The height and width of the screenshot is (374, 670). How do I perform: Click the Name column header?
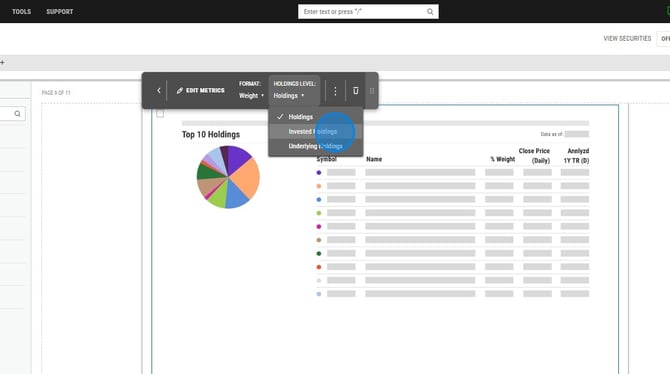pyautogui.click(x=374, y=159)
